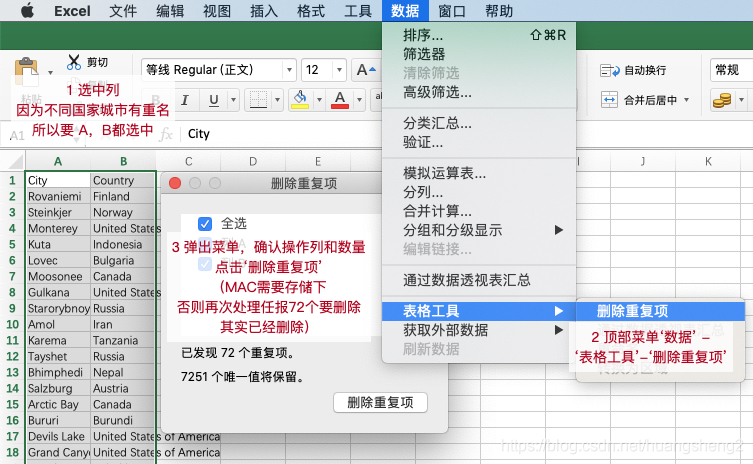753x464 pixels.
Task: Expand font color dropdown arrow
Action: click(x=359, y=100)
